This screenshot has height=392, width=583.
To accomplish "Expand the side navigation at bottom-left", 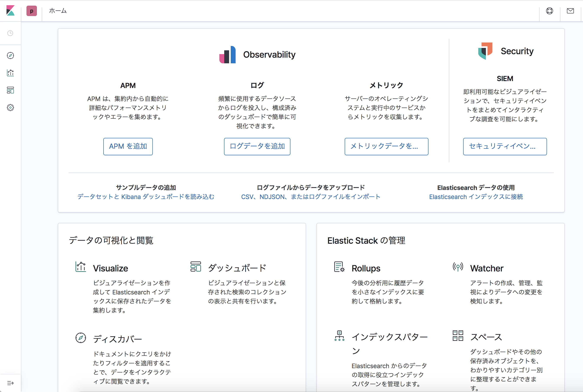I will (x=10, y=383).
